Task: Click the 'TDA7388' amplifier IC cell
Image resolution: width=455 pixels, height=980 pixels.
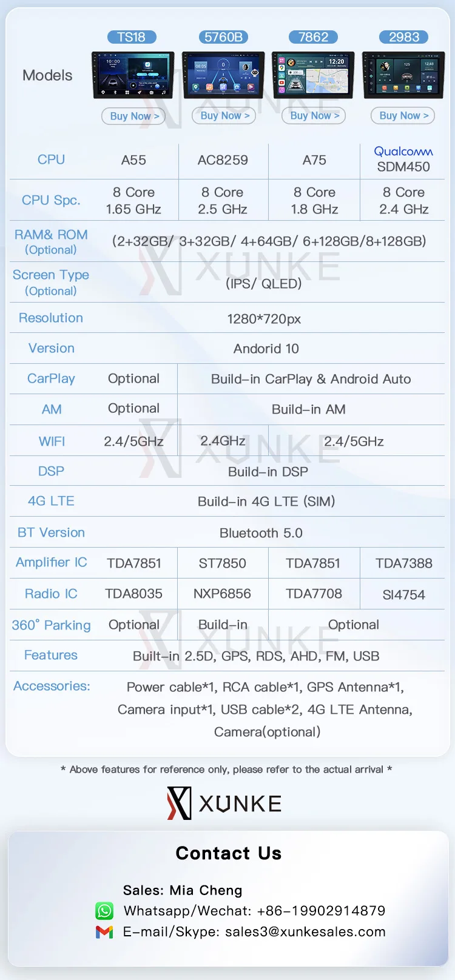Action: [404, 563]
